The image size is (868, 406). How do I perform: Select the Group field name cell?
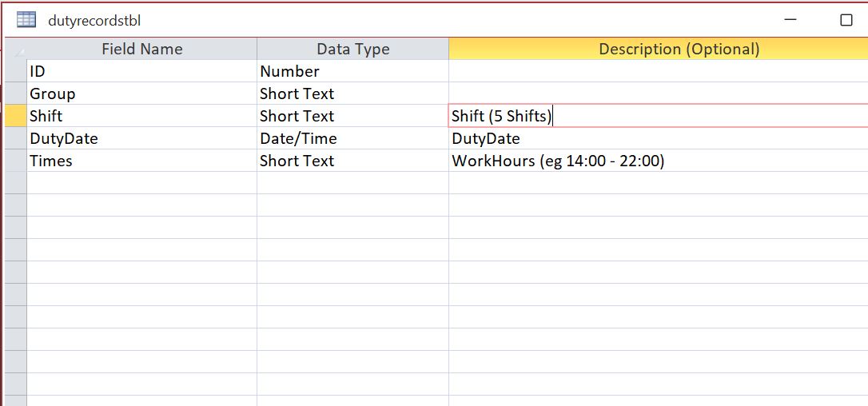141,94
